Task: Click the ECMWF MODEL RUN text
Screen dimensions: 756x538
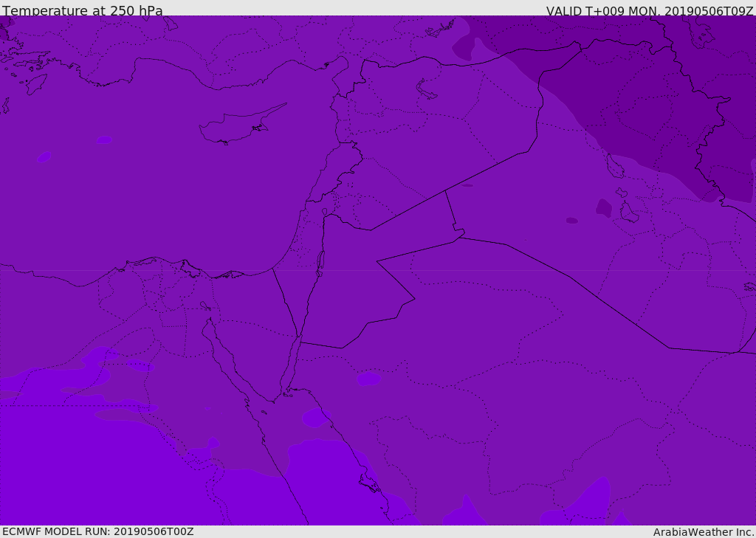Action: 97,531
